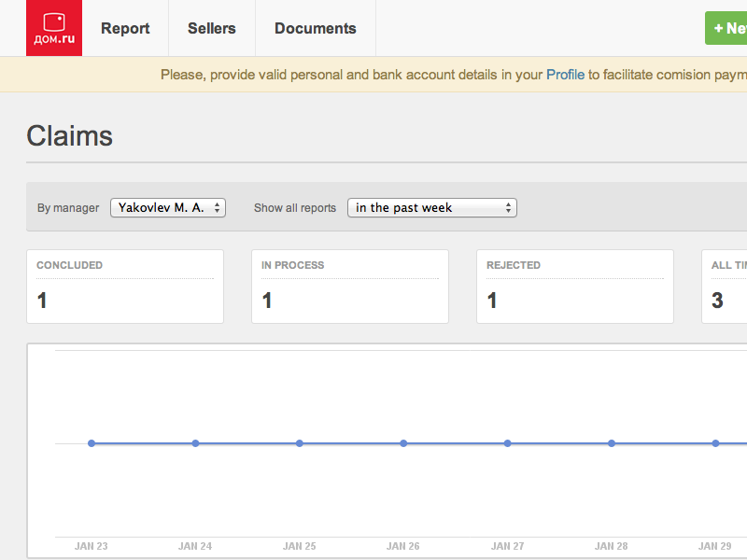The image size is (747, 560).
Task: Click the JAN 23 axis label
Action: click(91, 546)
